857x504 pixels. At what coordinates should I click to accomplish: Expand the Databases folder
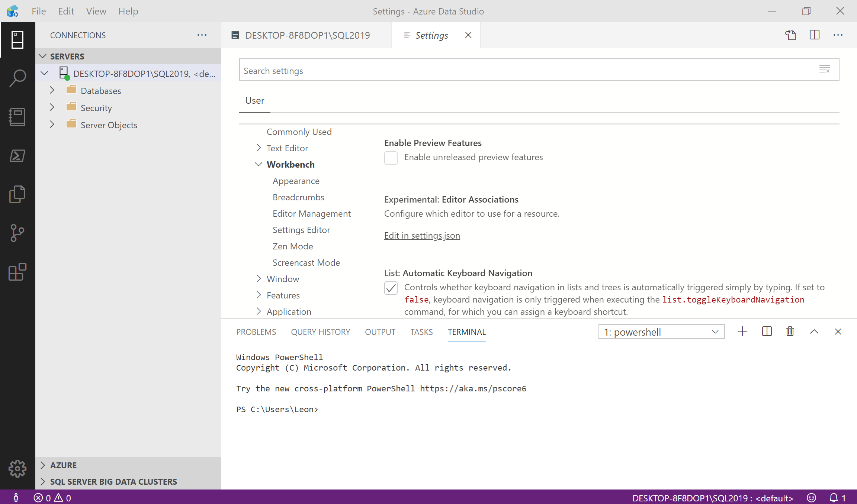coord(52,90)
